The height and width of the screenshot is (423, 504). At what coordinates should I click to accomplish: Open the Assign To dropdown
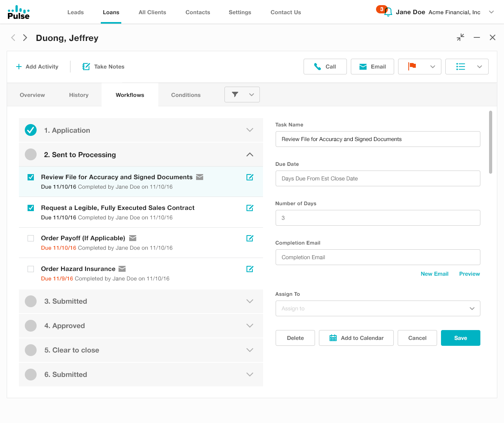(x=378, y=308)
